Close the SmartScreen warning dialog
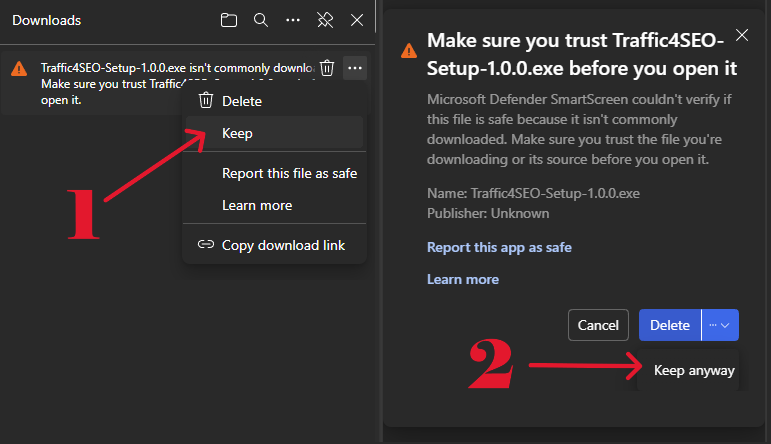Image resolution: width=771 pixels, height=444 pixels. 741,35
